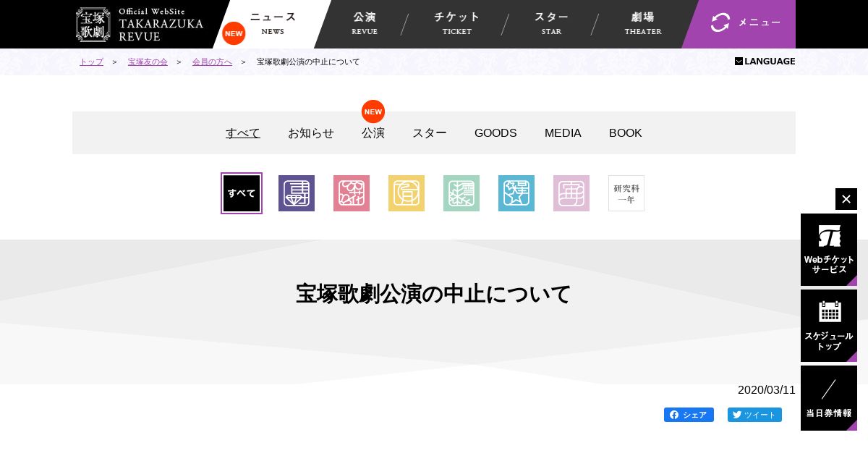Open the ニュース NEWS tab

(273, 24)
